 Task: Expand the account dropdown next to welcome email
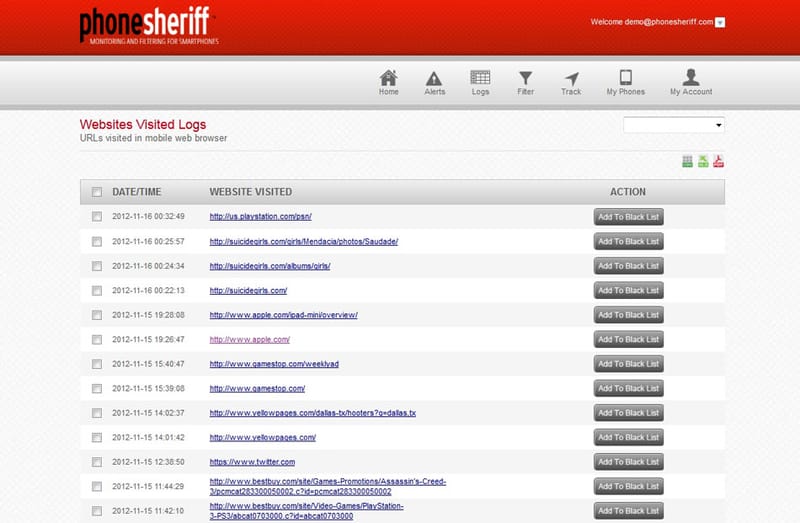[x=720, y=22]
